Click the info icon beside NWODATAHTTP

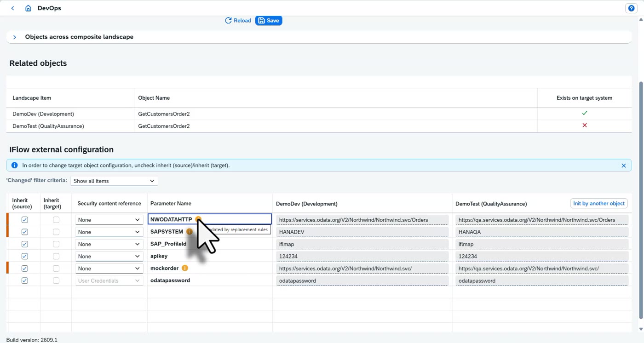click(x=198, y=219)
